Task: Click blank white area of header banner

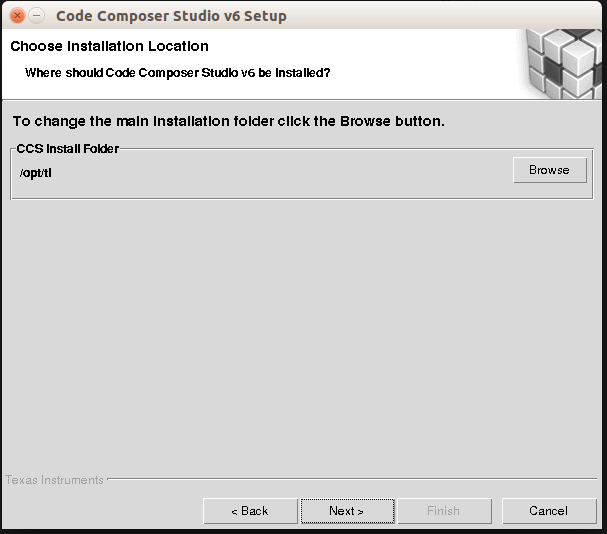Action: tap(420, 60)
